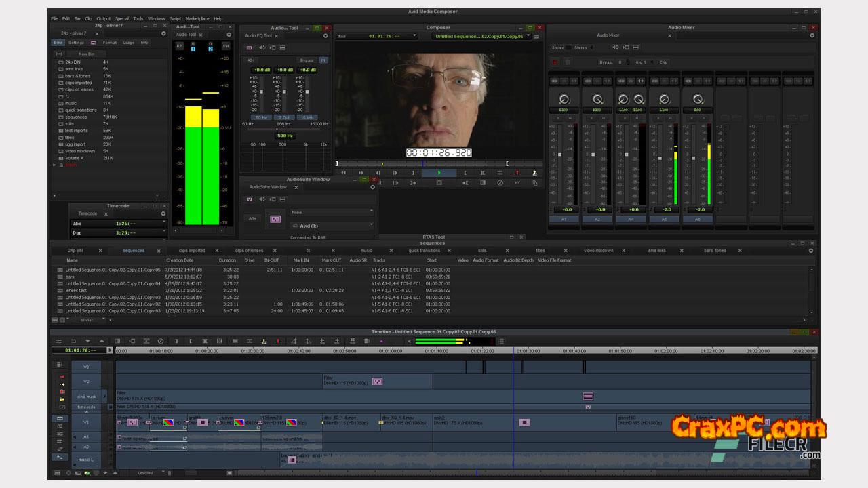
Task: Toggle the IN button in Audio EQ Tool
Action: 323,60
